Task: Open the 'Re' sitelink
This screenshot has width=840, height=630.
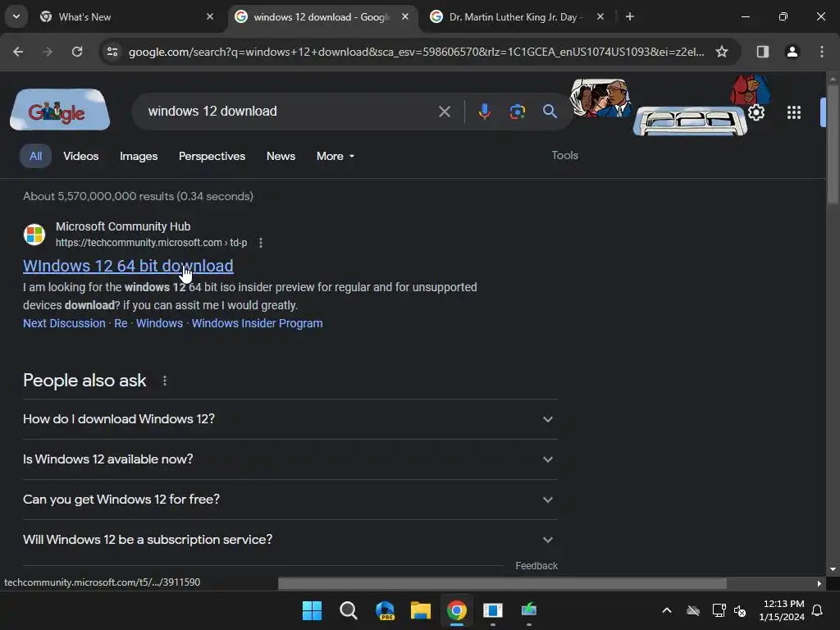Action: tap(121, 323)
